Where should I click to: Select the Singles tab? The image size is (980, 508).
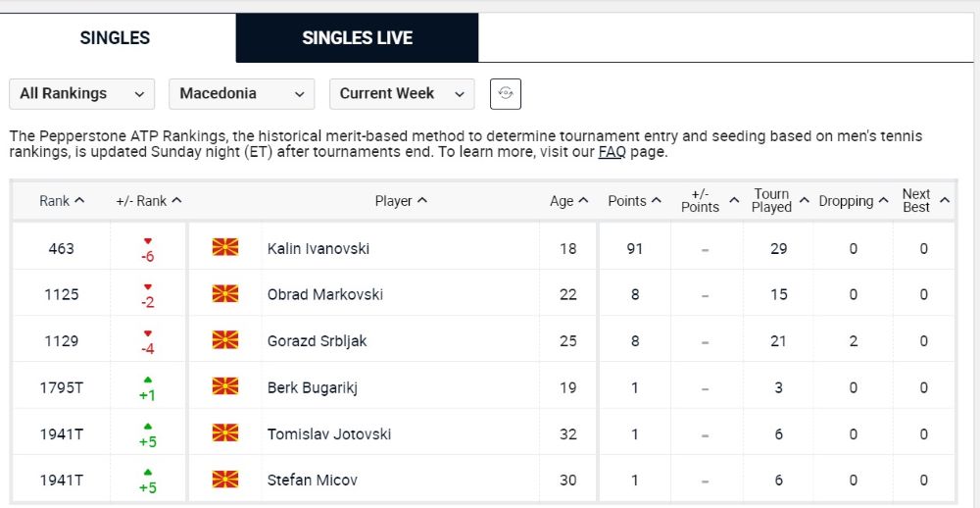[115, 37]
